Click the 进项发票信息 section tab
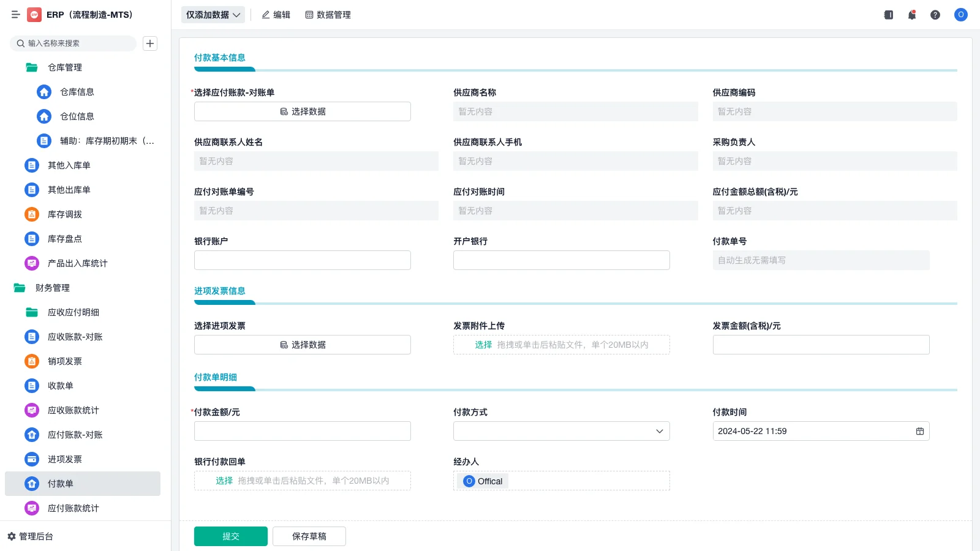The height and width of the screenshot is (551, 980). 220,291
